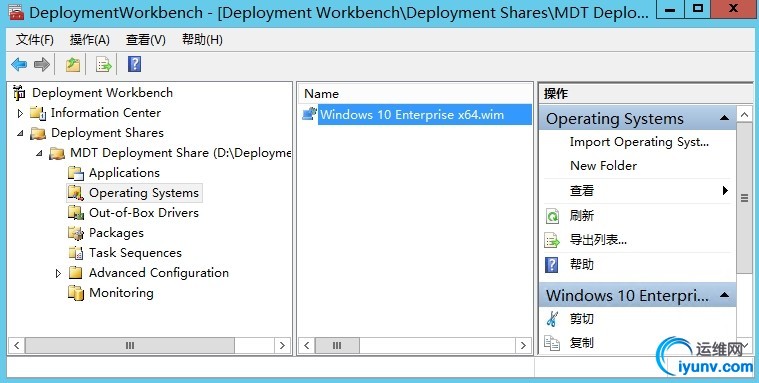Click the Advanced Configuration folder icon
Image resolution: width=759 pixels, height=383 pixels.
click(x=76, y=273)
